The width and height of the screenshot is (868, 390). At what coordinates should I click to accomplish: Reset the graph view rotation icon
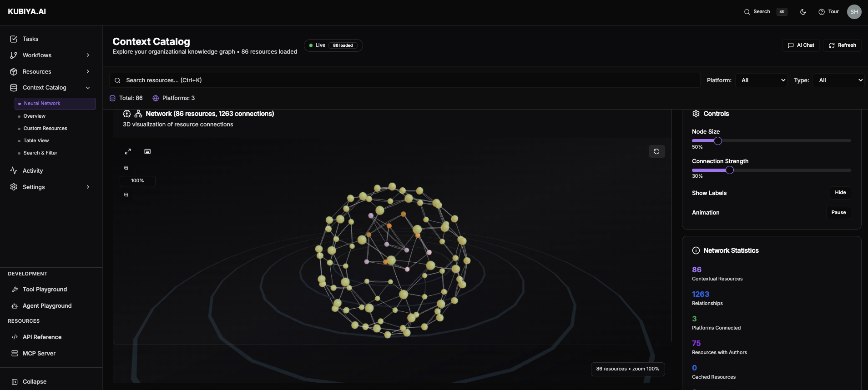[656, 151]
